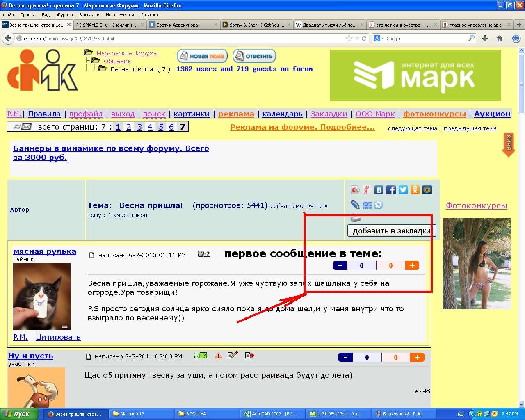Open 'Правила' forum link
Viewport: 525px width, 420px height.
point(44,114)
